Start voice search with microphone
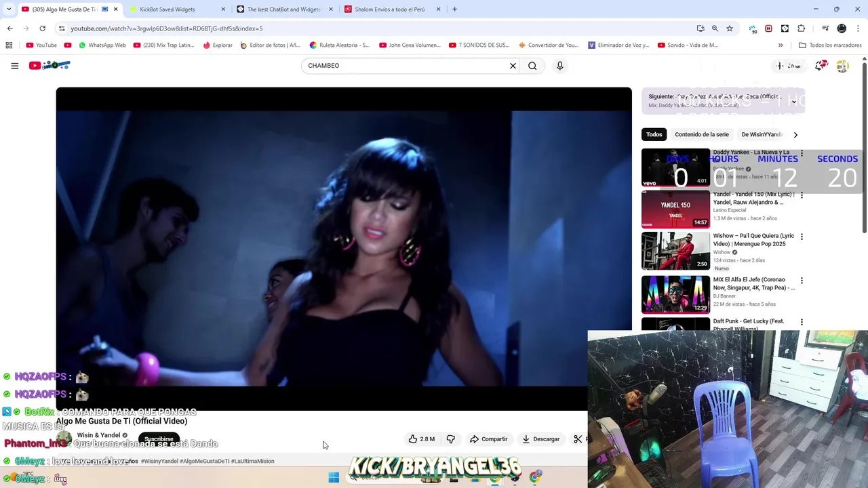The image size is (868, 488). 559,66
